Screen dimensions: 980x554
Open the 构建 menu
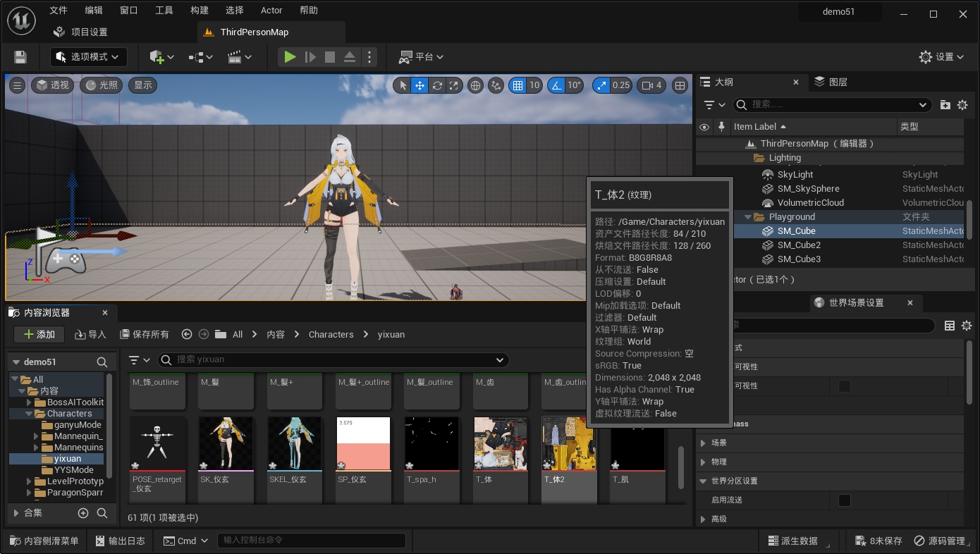coord(200,10)
